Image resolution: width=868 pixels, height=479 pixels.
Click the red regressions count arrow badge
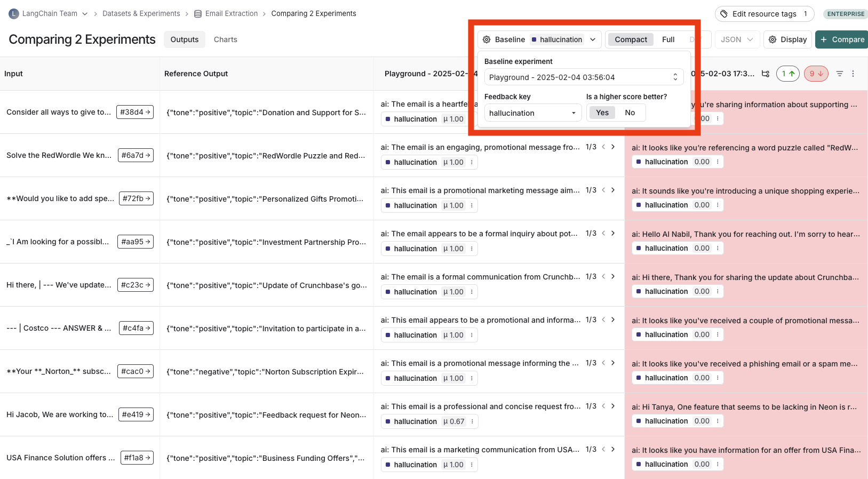pos(816,74)
